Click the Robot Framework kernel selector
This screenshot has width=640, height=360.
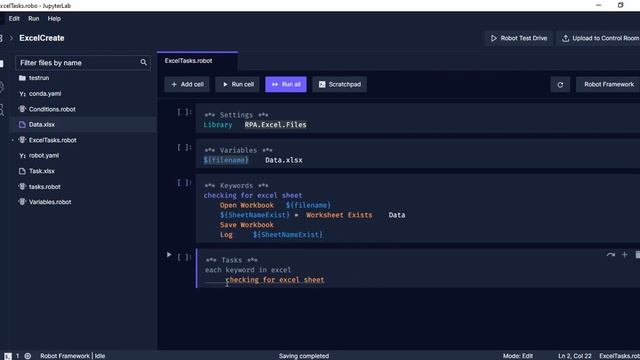pyautogui.click(x=608, y=84)
